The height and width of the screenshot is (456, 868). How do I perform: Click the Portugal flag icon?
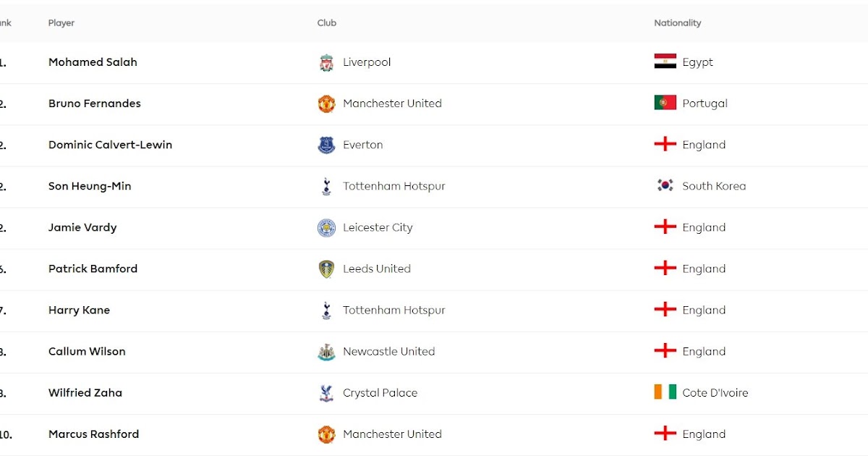665,104
